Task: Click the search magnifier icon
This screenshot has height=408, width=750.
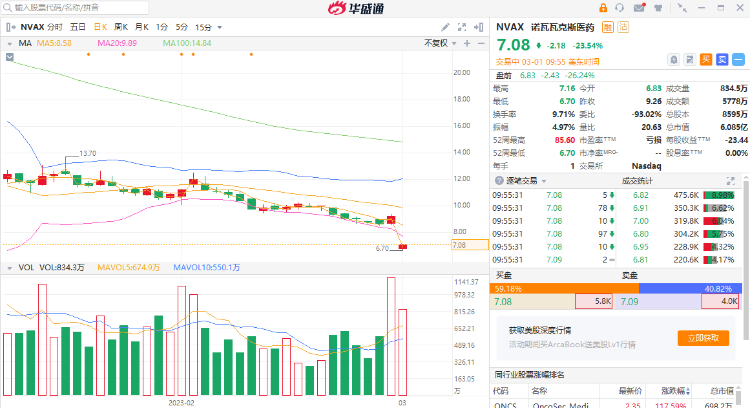Action: coord(8,8)
